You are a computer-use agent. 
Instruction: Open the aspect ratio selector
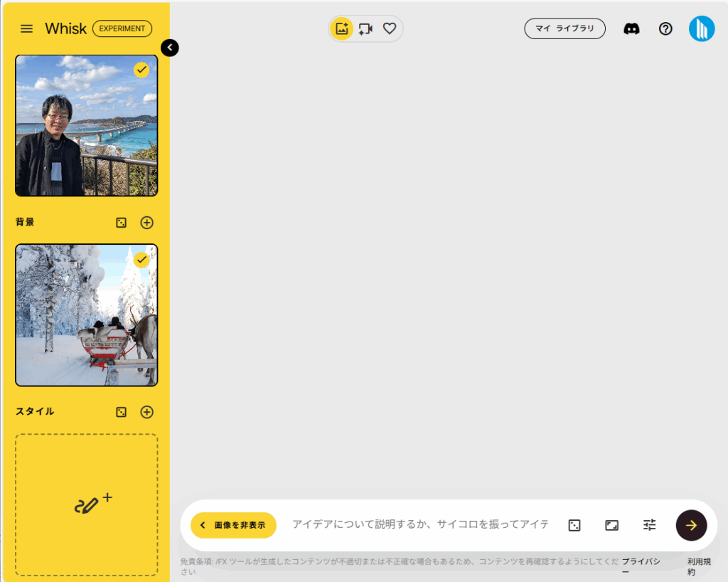[611, 525]
